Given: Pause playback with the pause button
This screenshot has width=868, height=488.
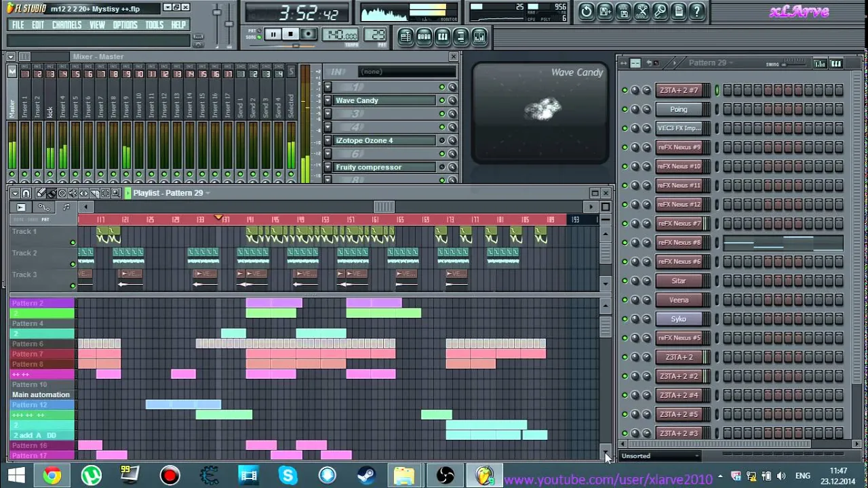Looking at the screenshot, I should (x=273, y=35).
